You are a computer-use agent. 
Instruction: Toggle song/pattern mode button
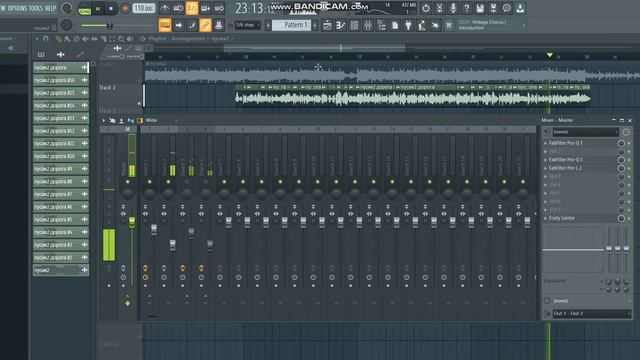tap(85, 9)
